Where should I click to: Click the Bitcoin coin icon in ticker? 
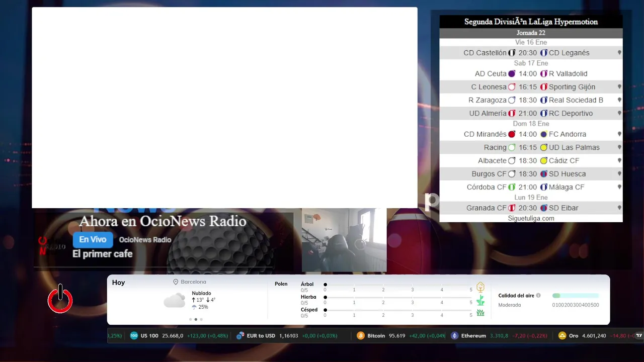point(360,336)
